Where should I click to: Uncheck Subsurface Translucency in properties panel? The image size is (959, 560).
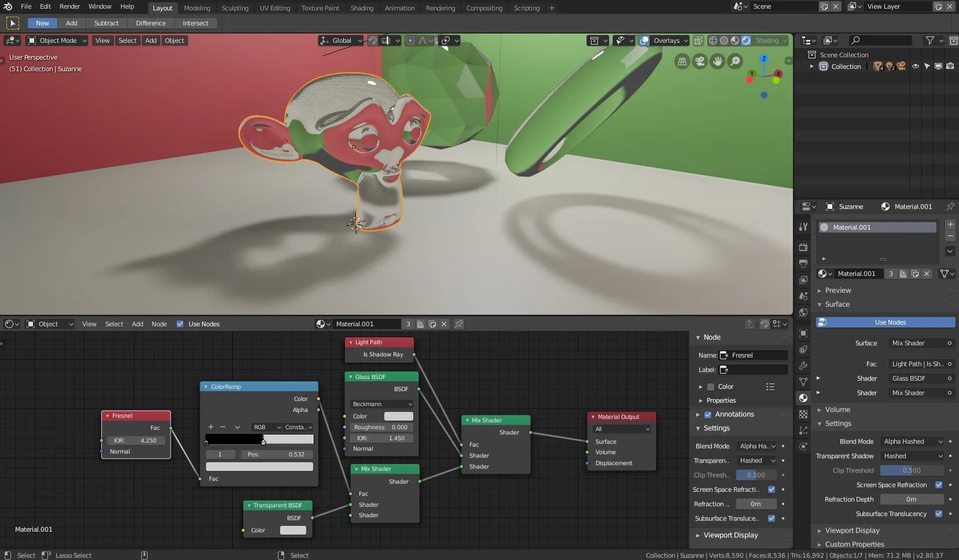tap(939, 514)
